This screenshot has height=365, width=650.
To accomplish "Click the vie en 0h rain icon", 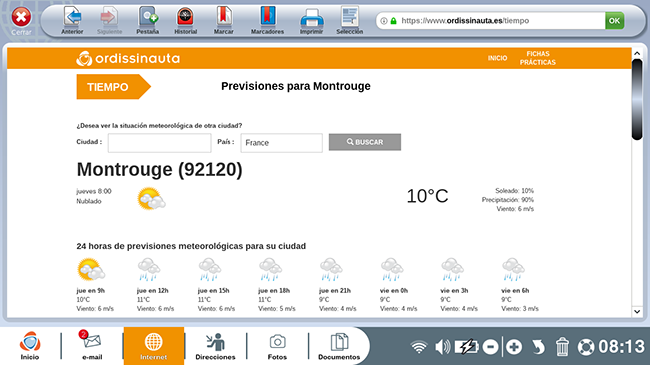I will point(392,269).
